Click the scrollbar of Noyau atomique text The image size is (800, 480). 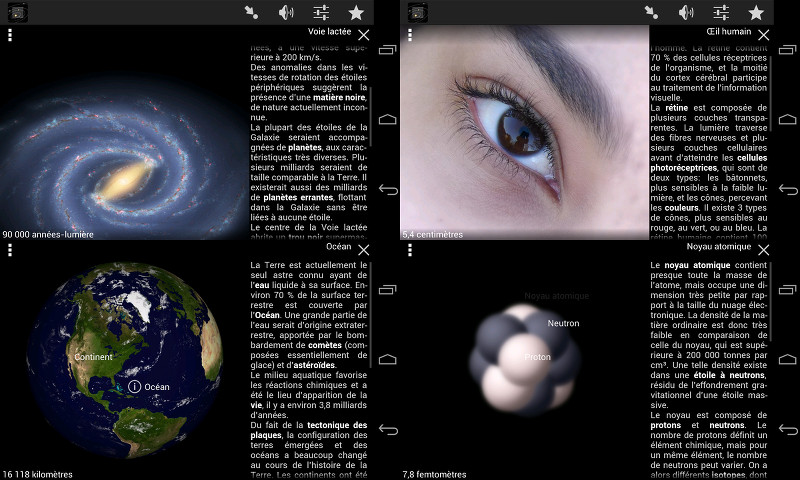[771, 301]
